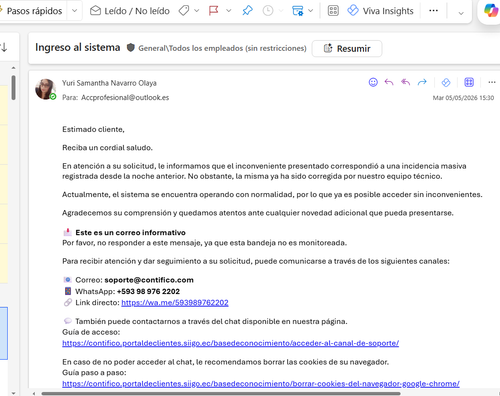Click the Resumir button
The width and height of the screenshot is (500, 396).
[x=347, y=49]
